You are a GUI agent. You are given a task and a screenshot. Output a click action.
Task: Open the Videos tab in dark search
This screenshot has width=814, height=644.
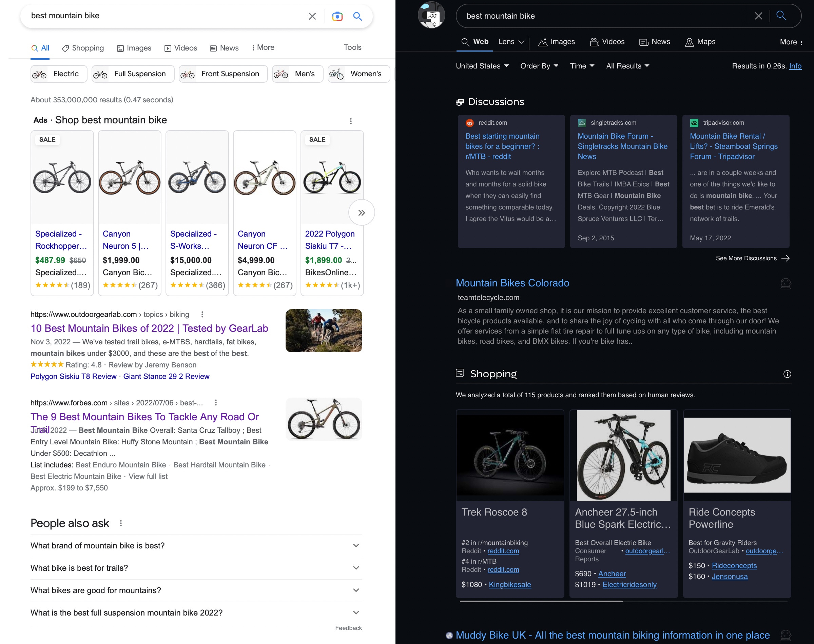[x=607, y=42]
